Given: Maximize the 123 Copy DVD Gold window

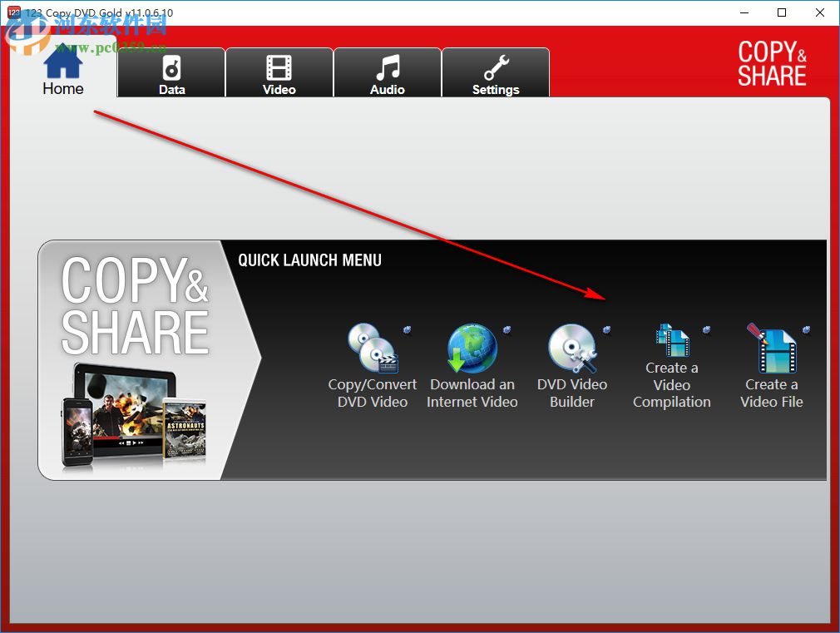Looking at the screenshot, I should click(782, 12).
